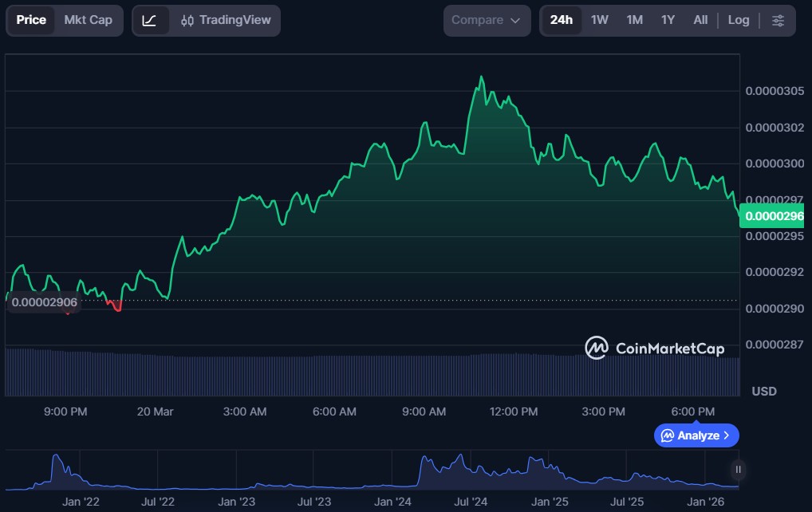Click the pause icon on the range navigator
The height and width of the screenshot is (512, 812).
(739, 469)
